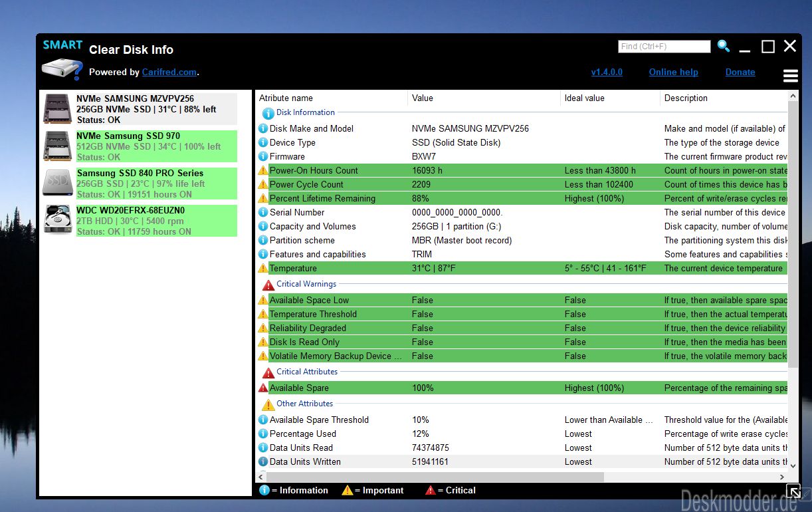Click critical icon beside Available Spare
Screen dimensions: 812x512
(x=263, y=388)
